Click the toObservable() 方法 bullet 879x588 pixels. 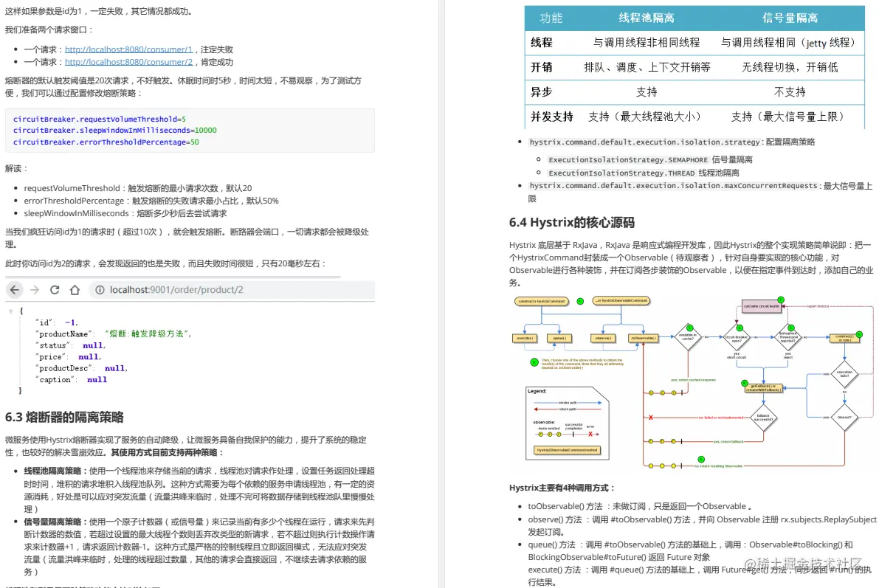click(640, 506)
